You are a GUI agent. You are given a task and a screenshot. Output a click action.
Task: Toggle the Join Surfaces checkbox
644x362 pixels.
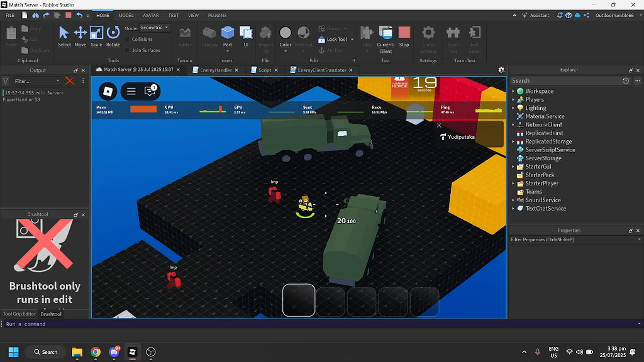pyautogui.click(x=128, y=50)
